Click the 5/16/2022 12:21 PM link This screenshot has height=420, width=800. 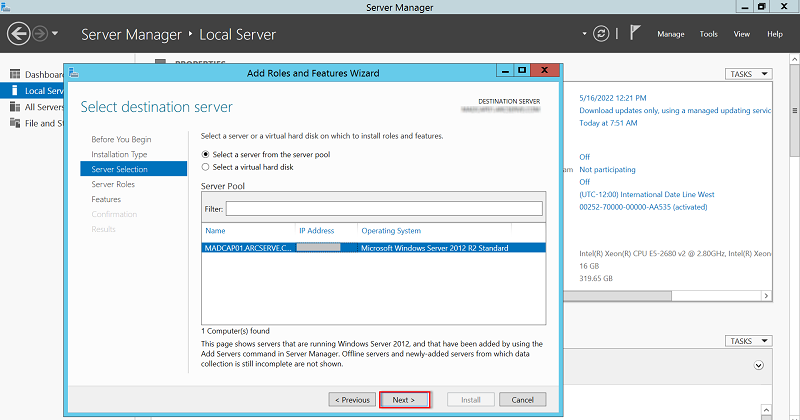[x=612, y=98]
